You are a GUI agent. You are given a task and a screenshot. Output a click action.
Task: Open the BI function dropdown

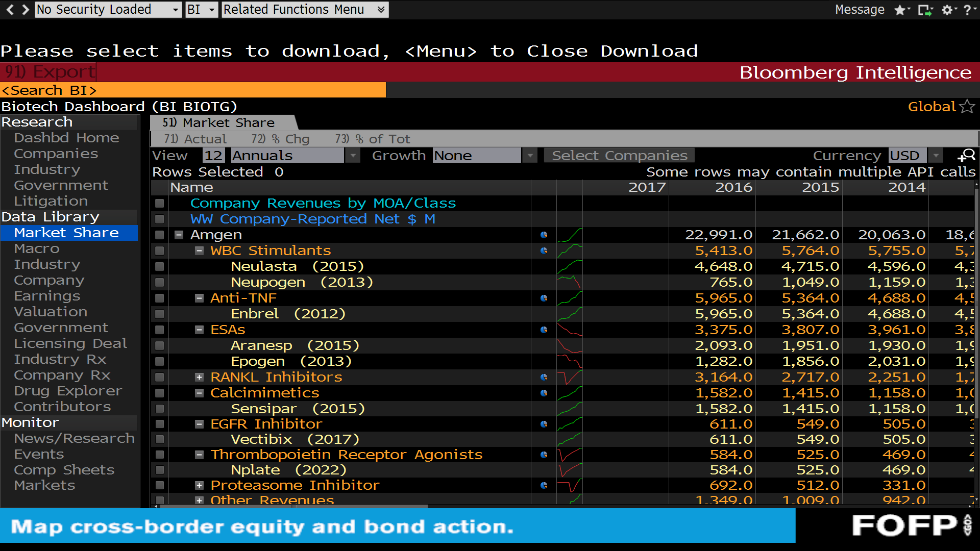pos(202,9)
